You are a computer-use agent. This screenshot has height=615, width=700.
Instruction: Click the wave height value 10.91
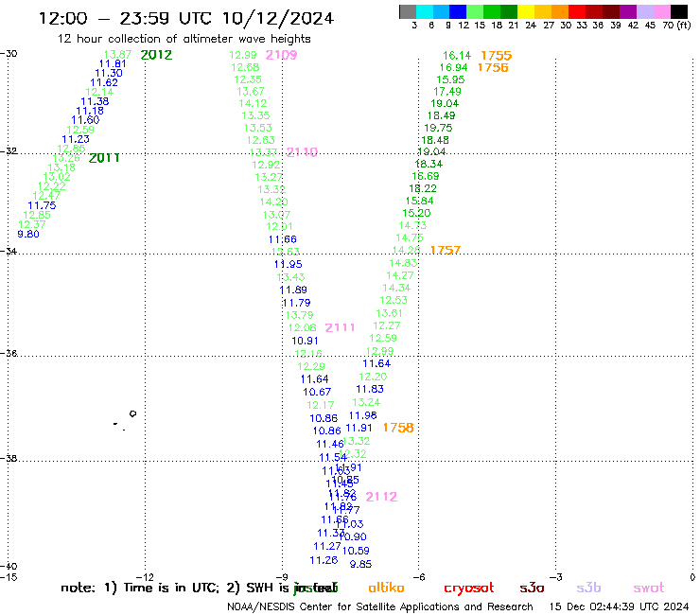(305, 341)
